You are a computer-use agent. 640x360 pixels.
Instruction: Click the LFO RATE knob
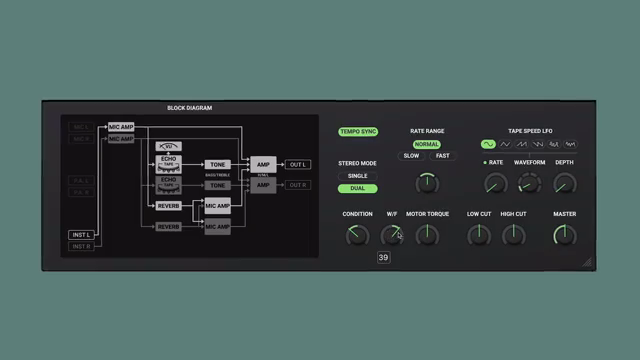496,184
